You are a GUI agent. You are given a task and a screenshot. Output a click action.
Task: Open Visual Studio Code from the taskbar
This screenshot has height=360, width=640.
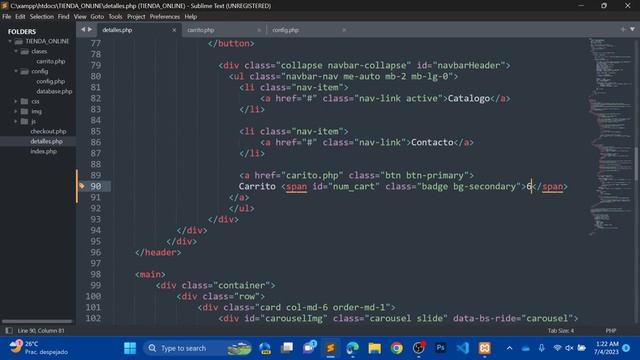pos(462,348)
